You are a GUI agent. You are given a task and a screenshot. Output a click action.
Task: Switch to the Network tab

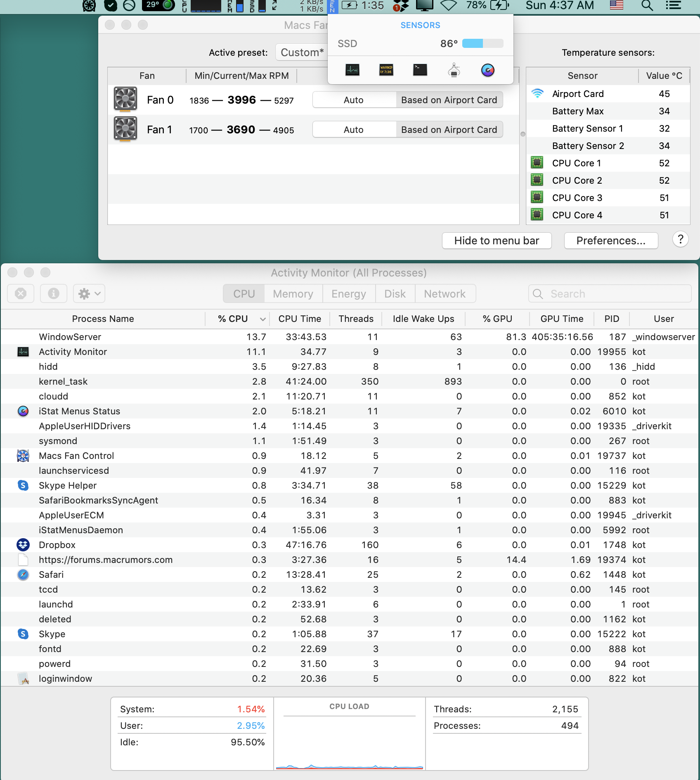pyautogui.click(x=445, y=293)
